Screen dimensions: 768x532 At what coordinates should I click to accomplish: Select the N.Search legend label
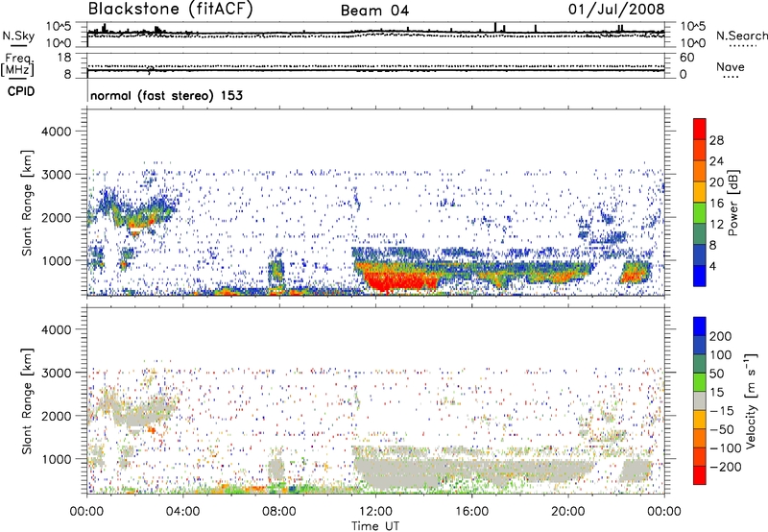(x=741, y=36)
